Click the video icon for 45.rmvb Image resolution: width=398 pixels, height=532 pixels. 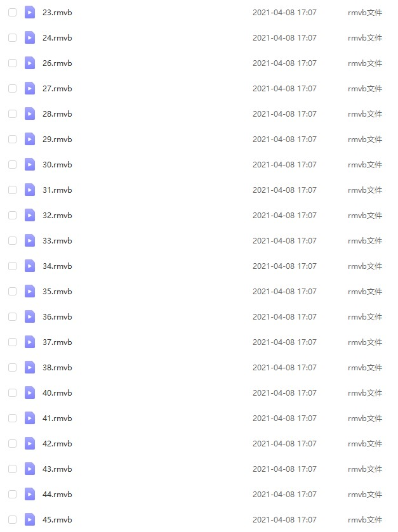tap(30, 519)
